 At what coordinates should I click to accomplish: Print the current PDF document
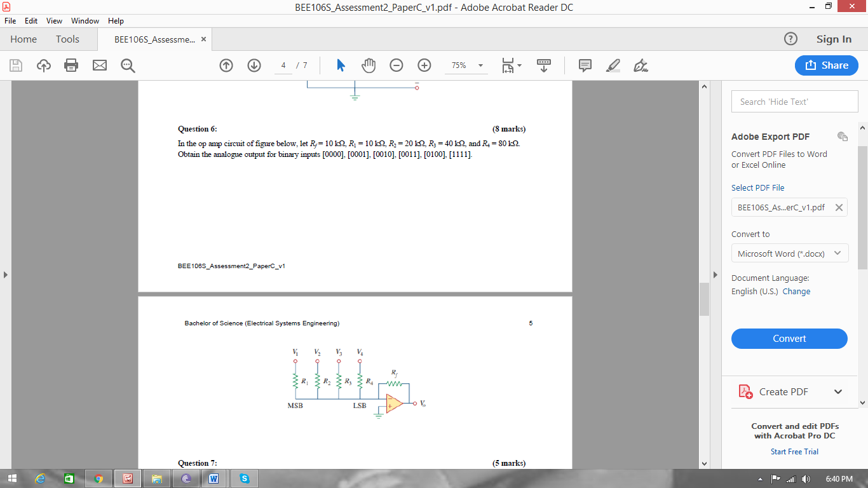72,65
